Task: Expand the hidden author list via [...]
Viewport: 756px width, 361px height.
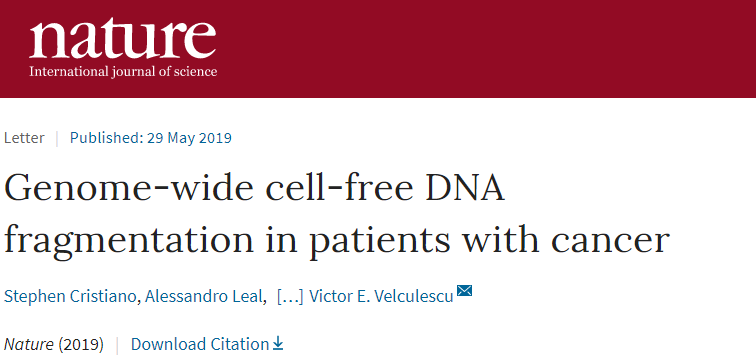Action: tap(290, 296)
